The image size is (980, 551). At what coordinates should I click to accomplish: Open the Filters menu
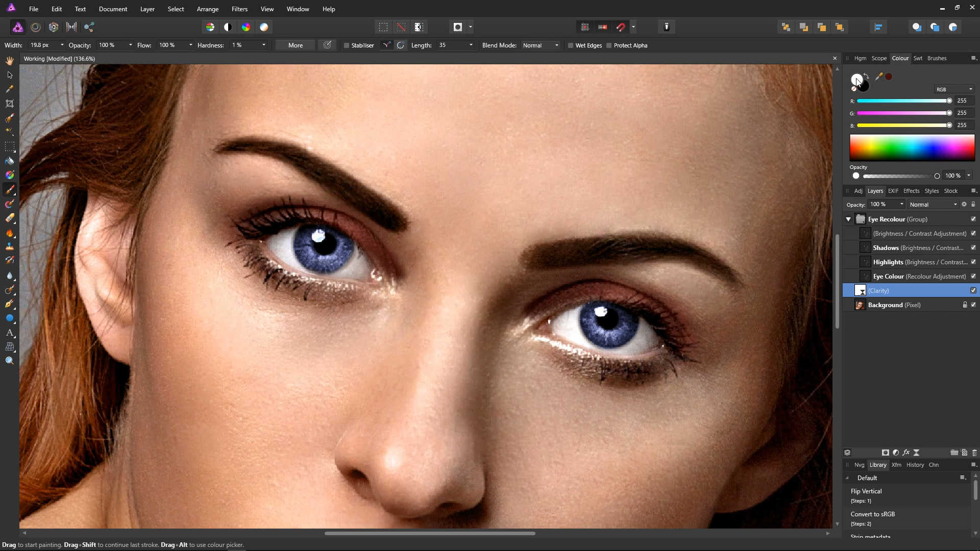239,9
